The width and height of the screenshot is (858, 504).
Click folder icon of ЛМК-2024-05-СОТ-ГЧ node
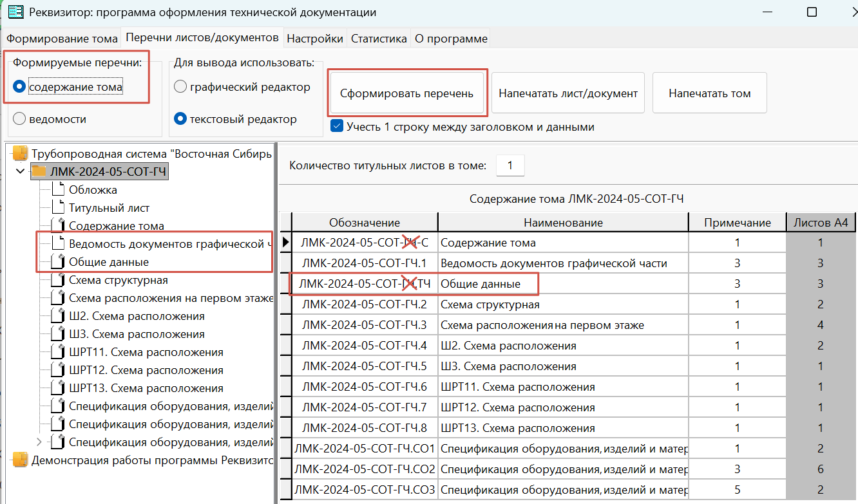39,171
